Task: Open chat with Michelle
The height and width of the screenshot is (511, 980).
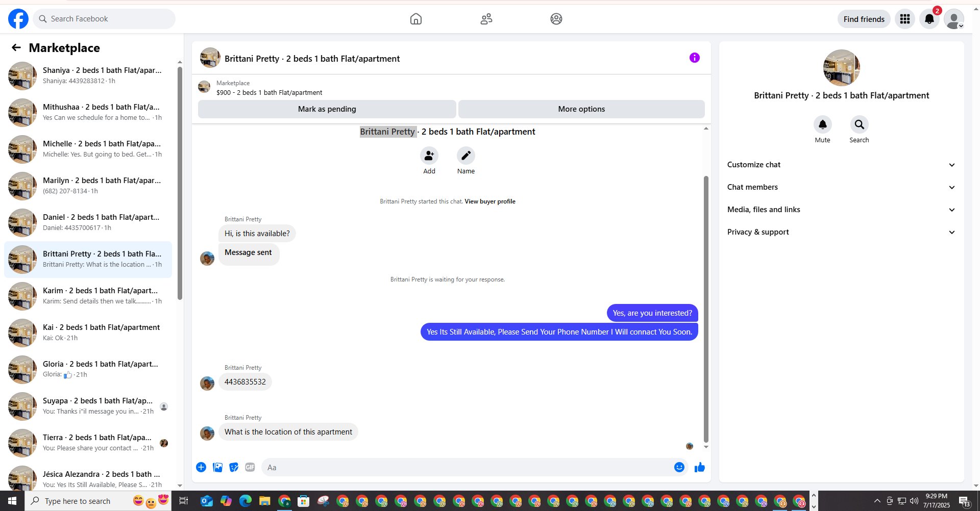Action: click(88, 149)
